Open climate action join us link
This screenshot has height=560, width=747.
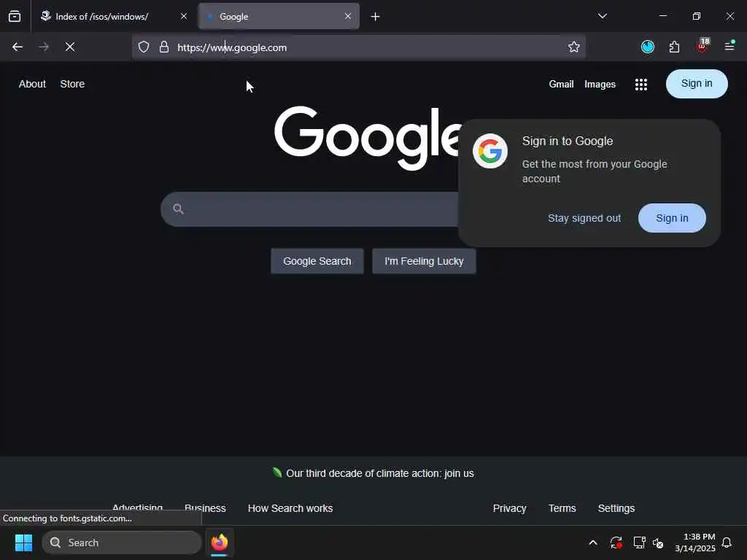tap(379, 473)
